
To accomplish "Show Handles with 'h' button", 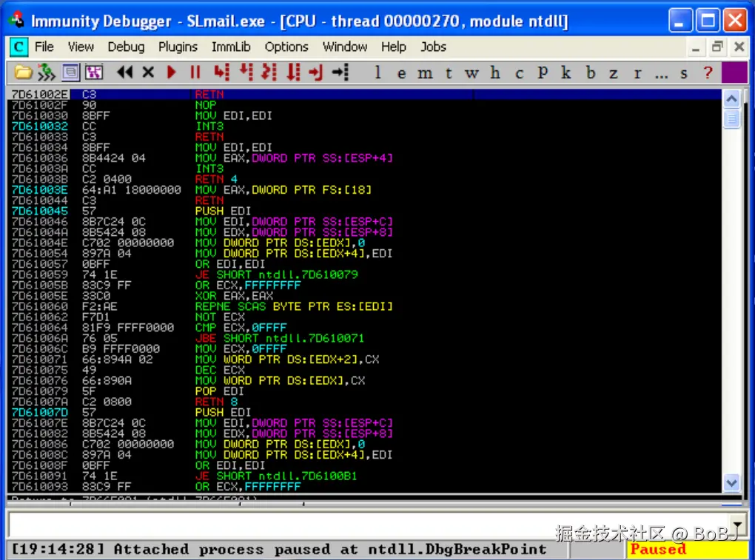I will point(495,73).
